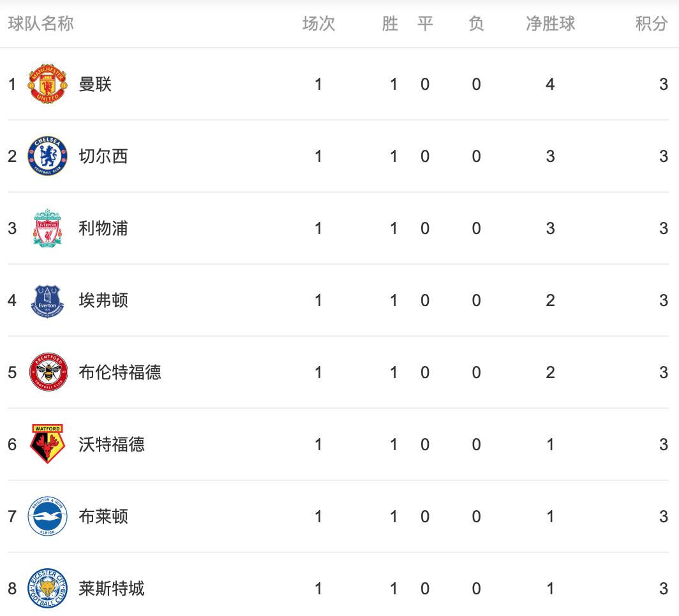This screenshot has height=616, width=679.
Task: Click the 埃弗顿 team name
Action: coord(103,300)
